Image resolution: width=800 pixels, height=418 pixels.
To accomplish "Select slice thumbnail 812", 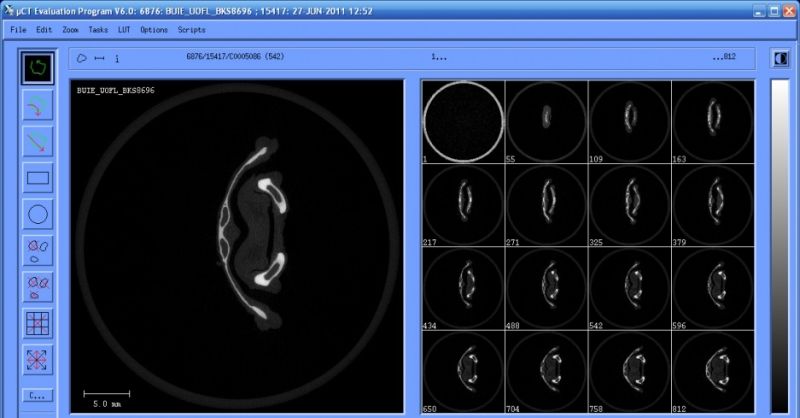I will coord(713,372).
